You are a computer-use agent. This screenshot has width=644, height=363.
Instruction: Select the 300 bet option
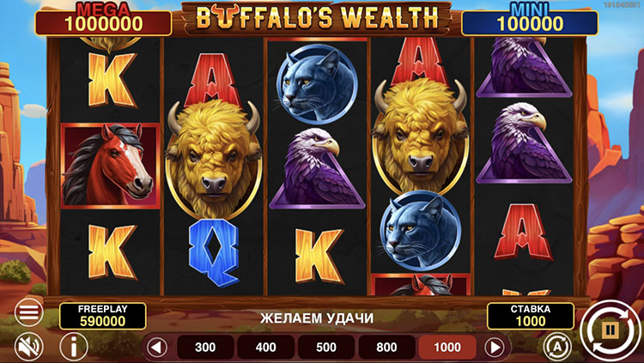tap(205, 348)
